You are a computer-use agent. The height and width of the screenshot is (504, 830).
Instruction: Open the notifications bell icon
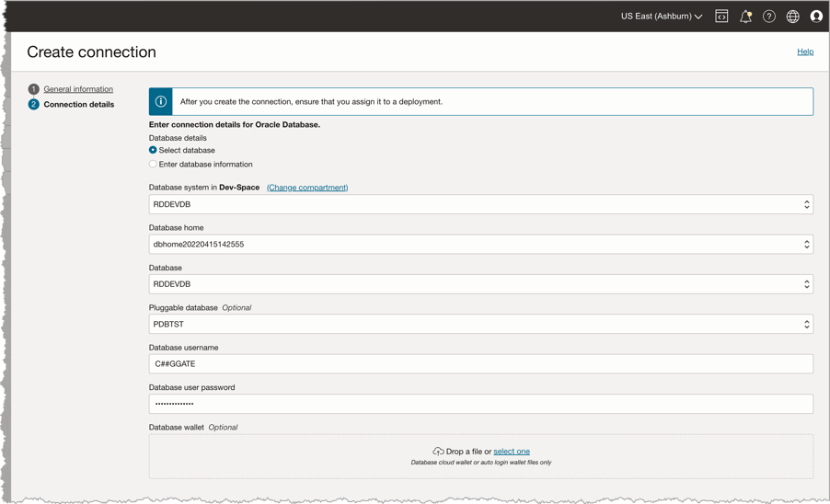pyautogui.click(x=745, y=17)
